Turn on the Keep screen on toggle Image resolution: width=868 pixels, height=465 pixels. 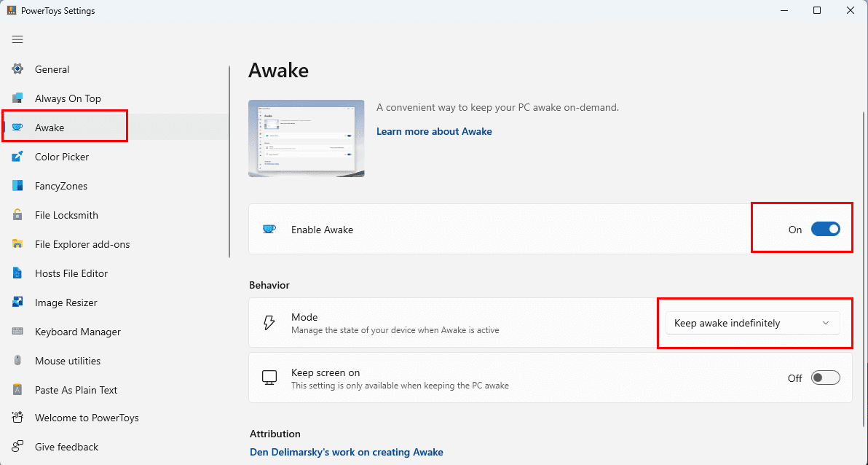pyautogui.click(x=825, y=378)
